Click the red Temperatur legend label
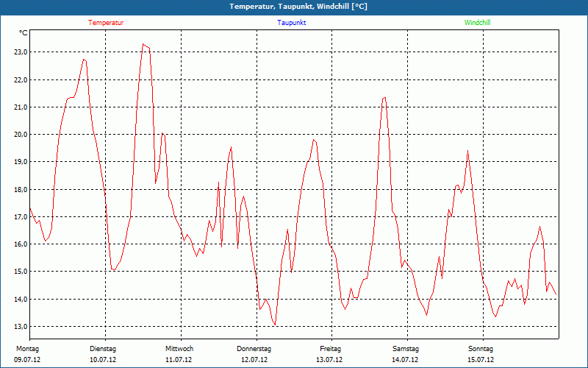The width and height of the screenshot is (588, 368). [106, 23]
